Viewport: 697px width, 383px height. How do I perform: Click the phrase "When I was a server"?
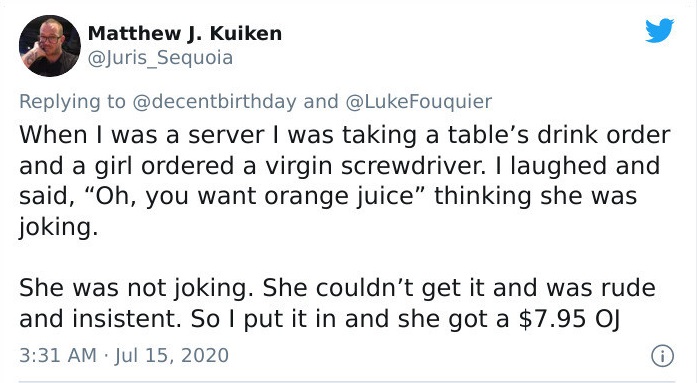point(142,135)
